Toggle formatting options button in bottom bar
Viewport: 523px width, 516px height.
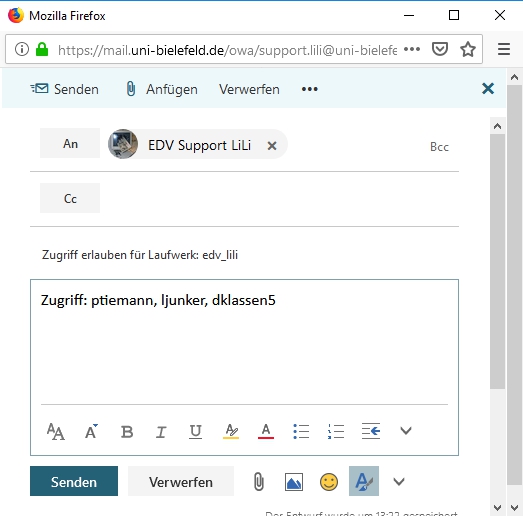(x=364, y=481)
